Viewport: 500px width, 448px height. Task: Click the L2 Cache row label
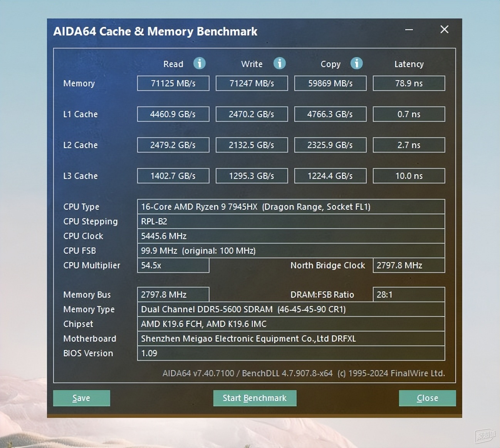click(x=81, y=145)
